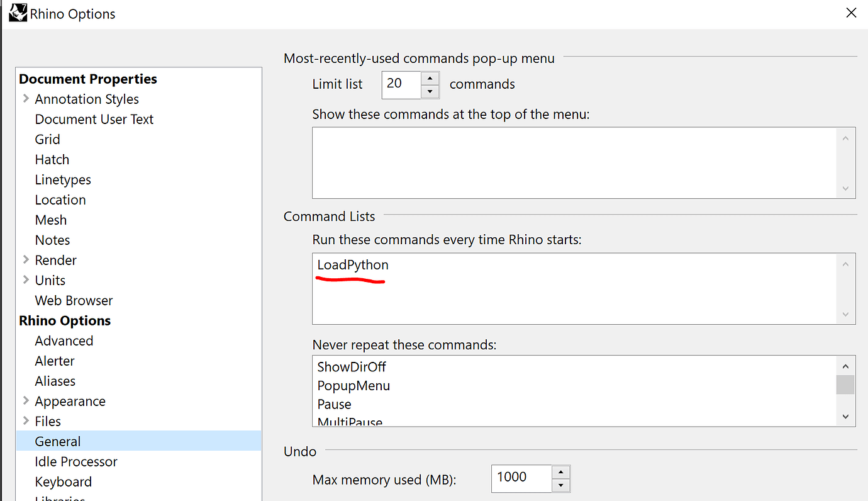Select Grid under Document Properties
The width and height of the screenshot is (868, 501).
click(47, 139)
